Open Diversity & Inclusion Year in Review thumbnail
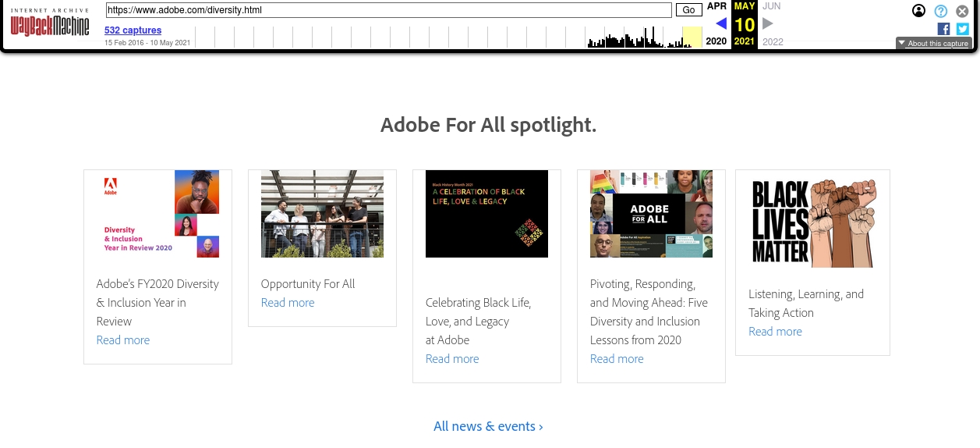This screenshot has height=448, width=980. coord(157,214)
